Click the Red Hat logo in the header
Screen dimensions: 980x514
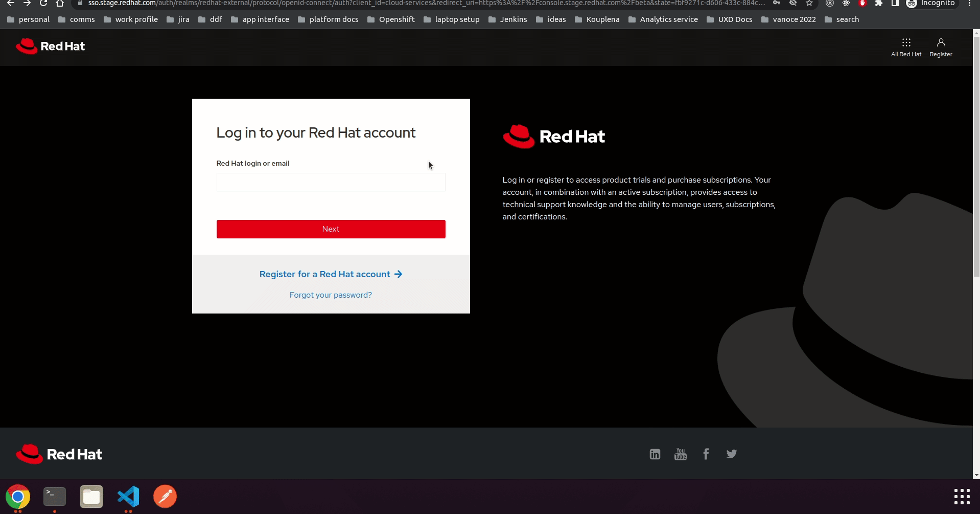[50, 46]
